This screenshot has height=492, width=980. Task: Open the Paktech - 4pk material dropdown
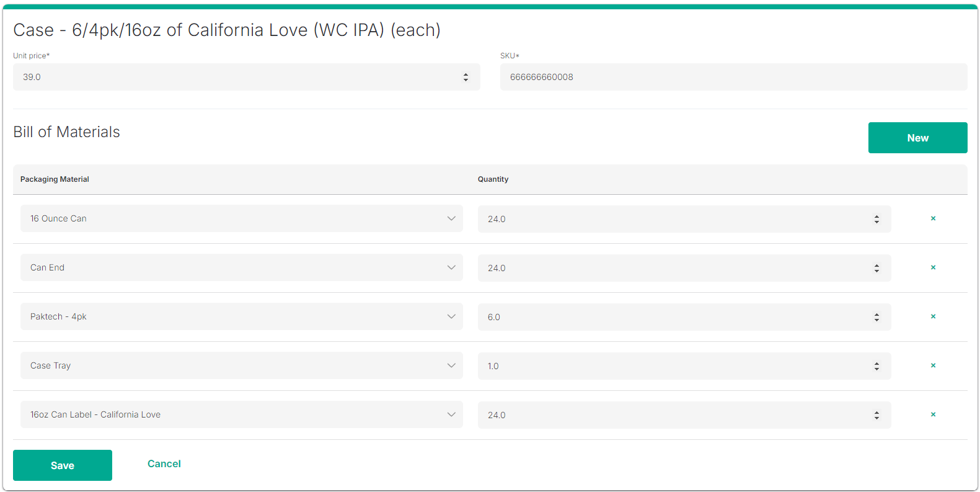click(242, 316)
